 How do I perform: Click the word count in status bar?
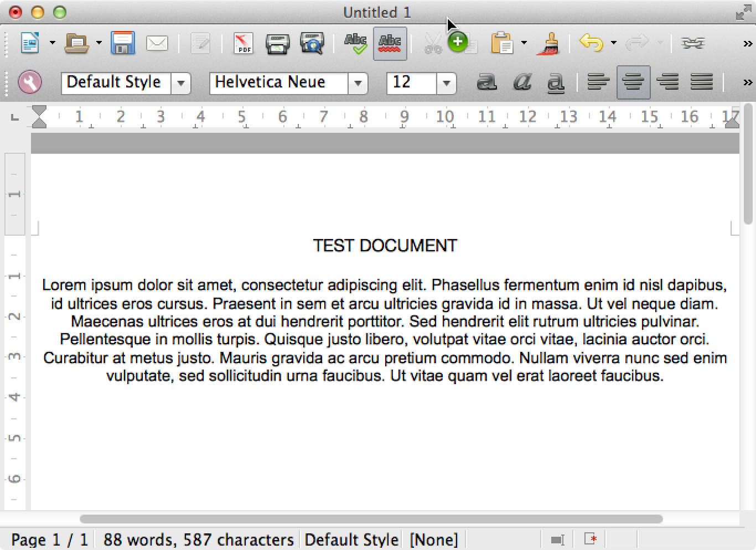click(198, 539)
